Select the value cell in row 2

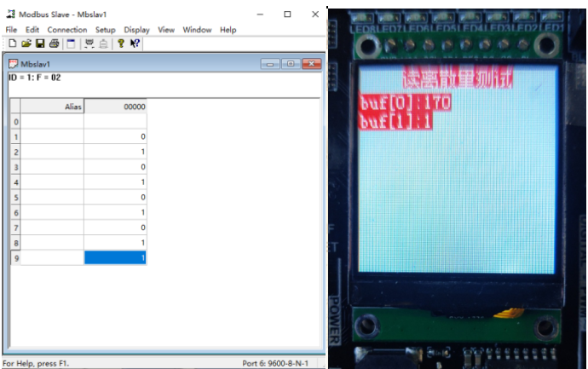[x=116, y=152]
